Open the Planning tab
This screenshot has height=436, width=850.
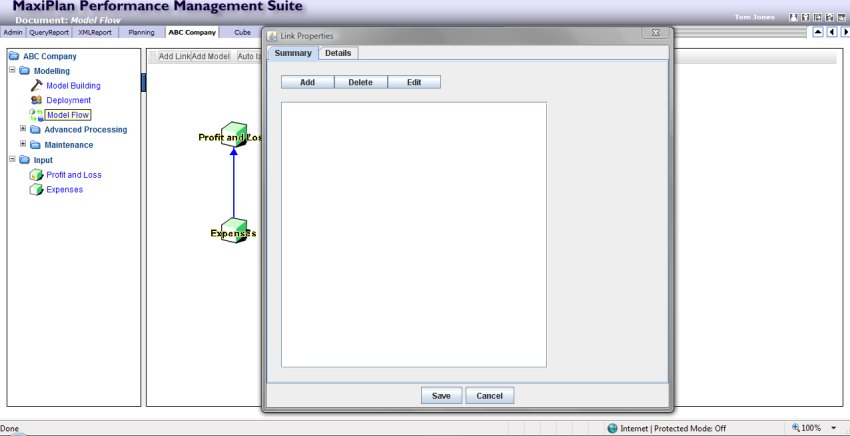(x=141, y=32)
